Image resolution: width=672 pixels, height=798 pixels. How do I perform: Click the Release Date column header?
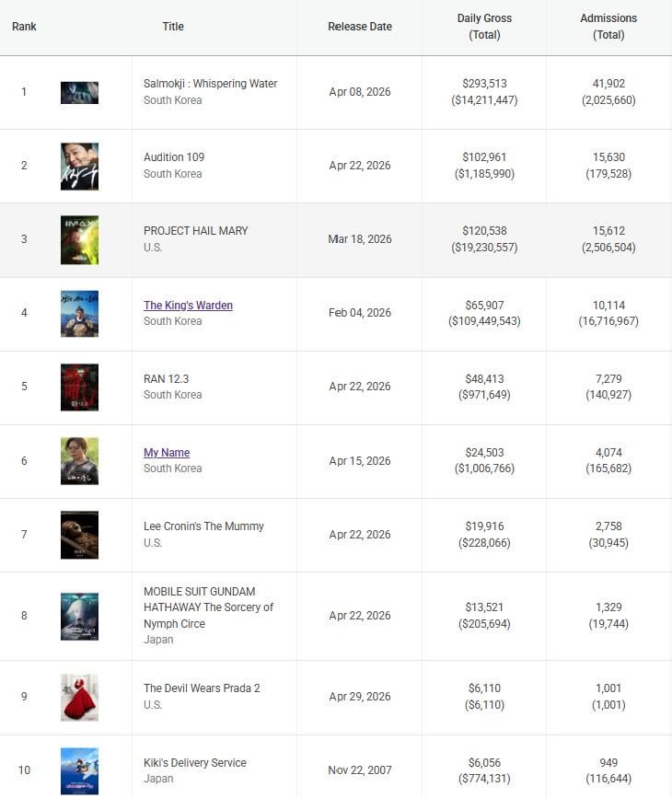359,27
